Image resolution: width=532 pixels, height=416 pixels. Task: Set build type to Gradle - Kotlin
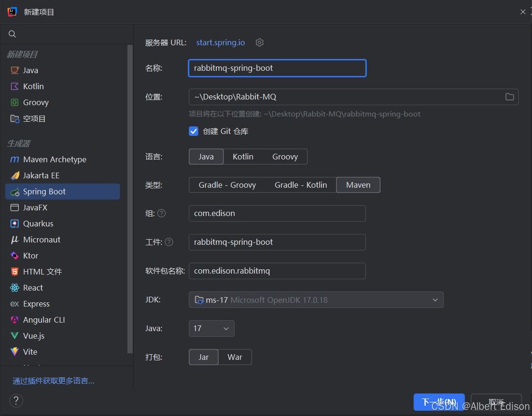click(x=301, y=185)
